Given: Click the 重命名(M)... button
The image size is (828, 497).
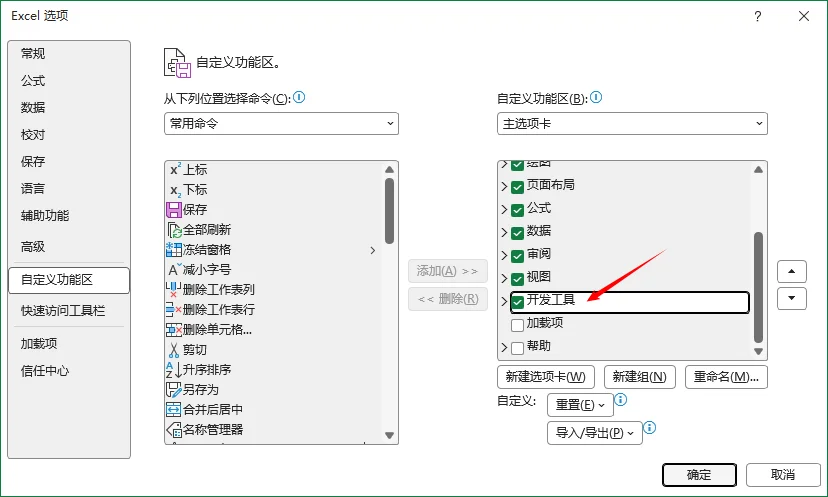Looking at the screenshot, I should [726, 377].
